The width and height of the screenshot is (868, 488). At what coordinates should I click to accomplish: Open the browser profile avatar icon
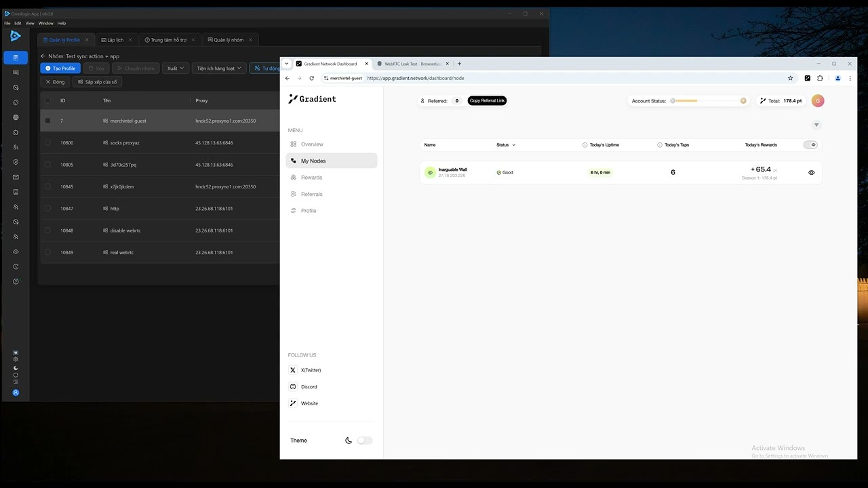coord(837,78)
